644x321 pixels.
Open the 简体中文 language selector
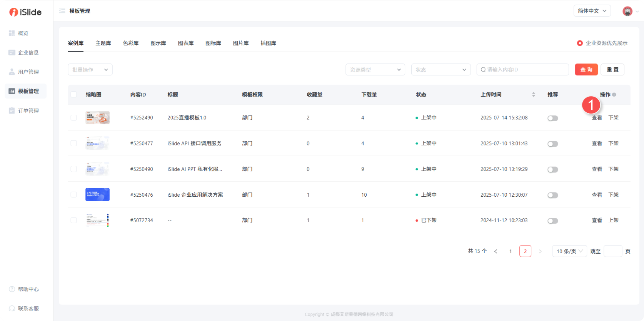pos(592,11)
